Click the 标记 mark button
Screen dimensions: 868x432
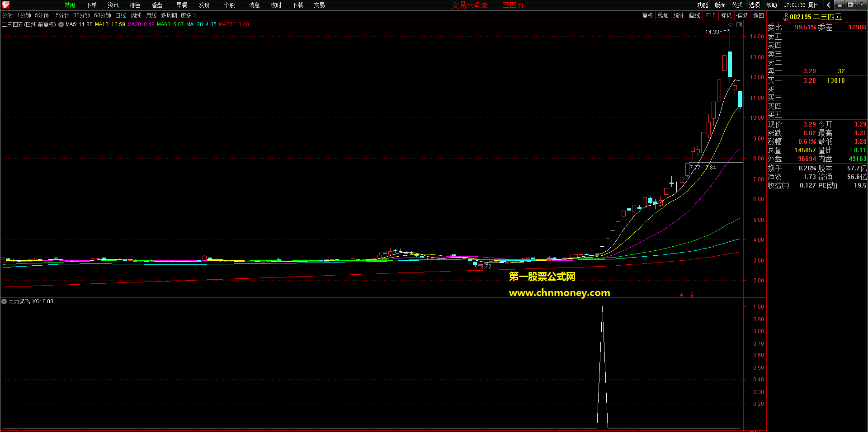pos(726,15)
